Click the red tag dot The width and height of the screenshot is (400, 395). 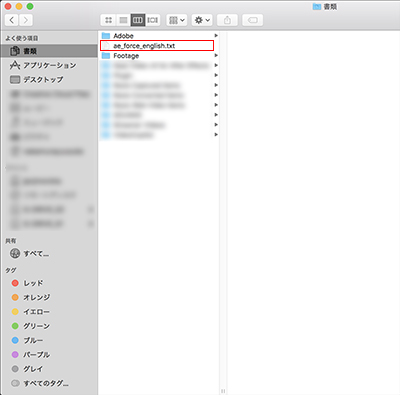(15, 283)
